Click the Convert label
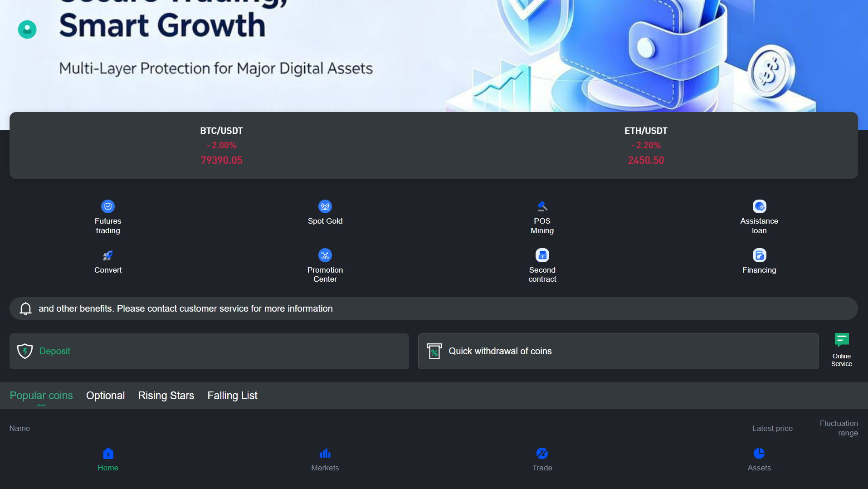The image size is (868, 489). click(108, 270)
